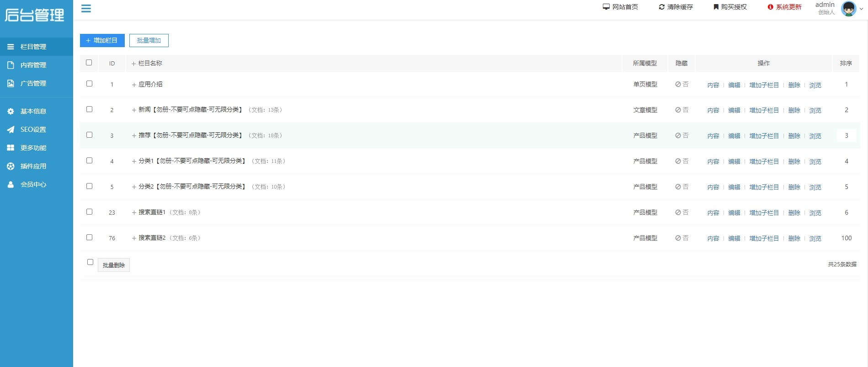Expand the 应用介绍 column with plus sign
Image resolution: width=868 pixels, height=367 pixels.
click(134, 85)
